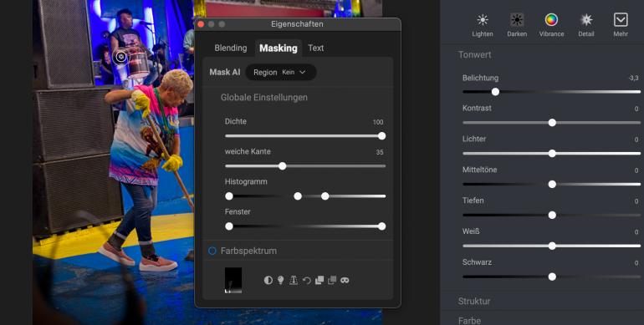Choose the Detail adjustment icon

coord(586,25)
